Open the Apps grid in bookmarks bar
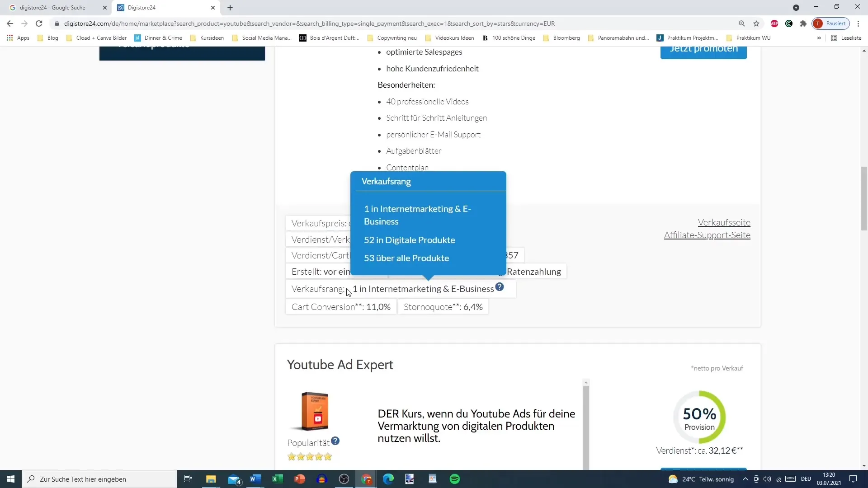The height and width of the screenshot is (488, 868). coord(18,38)
